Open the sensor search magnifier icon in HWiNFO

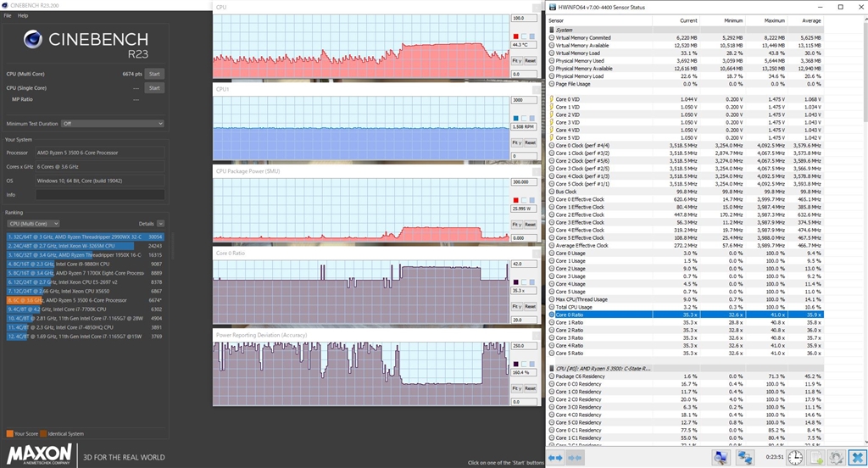721,458
